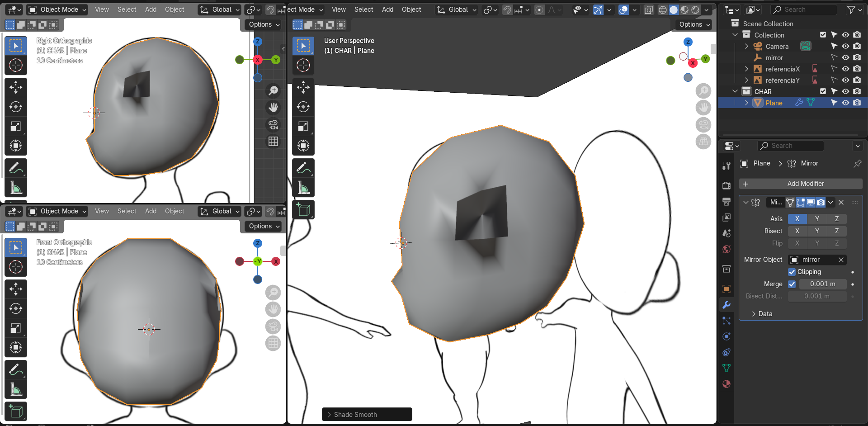Open the Object Mode dropdown in top-left viewport
868x426 pixels.
[57, 9]
